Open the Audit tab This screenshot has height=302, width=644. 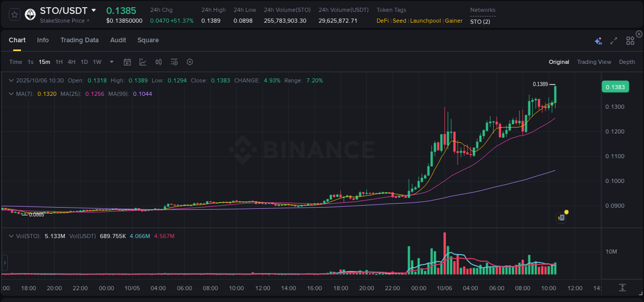click(118, 40)
